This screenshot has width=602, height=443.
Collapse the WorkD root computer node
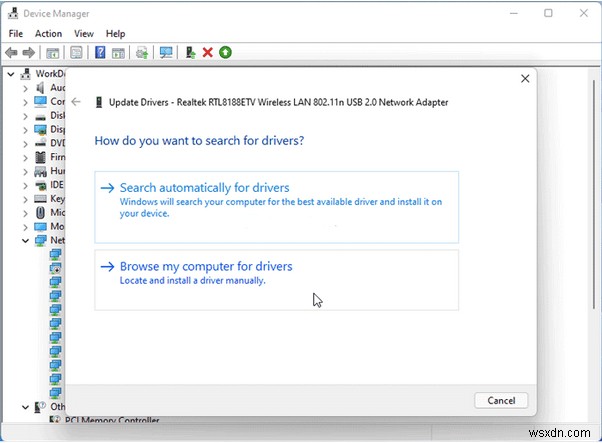[11, 74]
